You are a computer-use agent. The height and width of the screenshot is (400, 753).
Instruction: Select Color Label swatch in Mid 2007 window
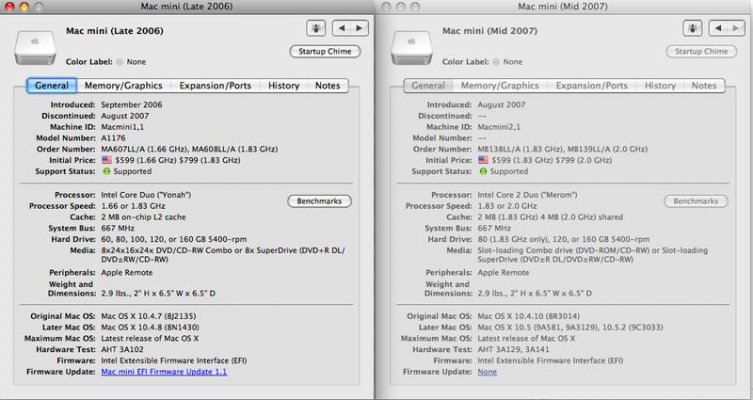coord(496,62)
